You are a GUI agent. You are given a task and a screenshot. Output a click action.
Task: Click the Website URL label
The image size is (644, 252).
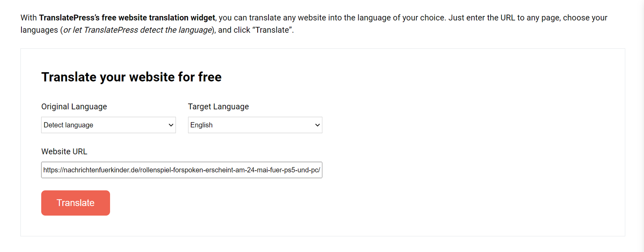tap(64, 151)
